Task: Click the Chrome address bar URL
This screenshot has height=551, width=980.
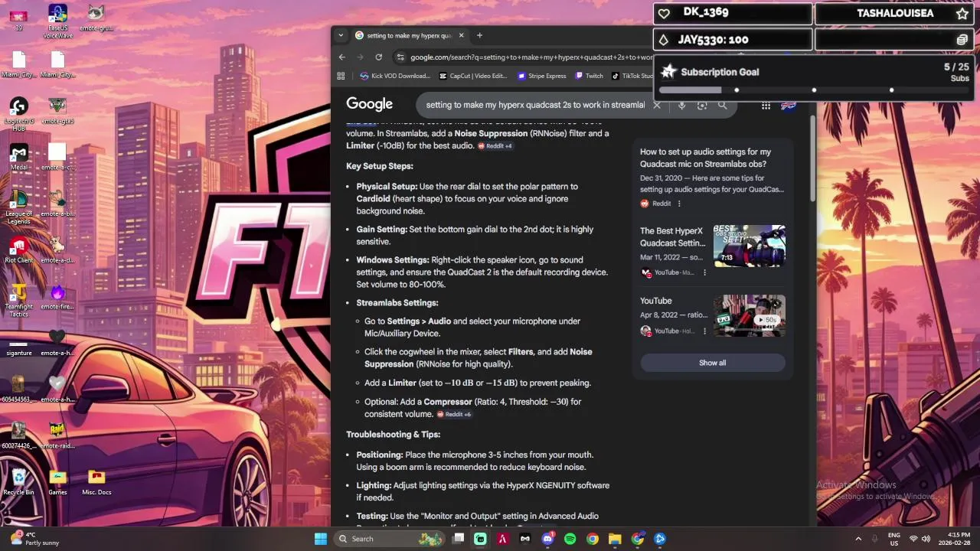Action: 531,57
